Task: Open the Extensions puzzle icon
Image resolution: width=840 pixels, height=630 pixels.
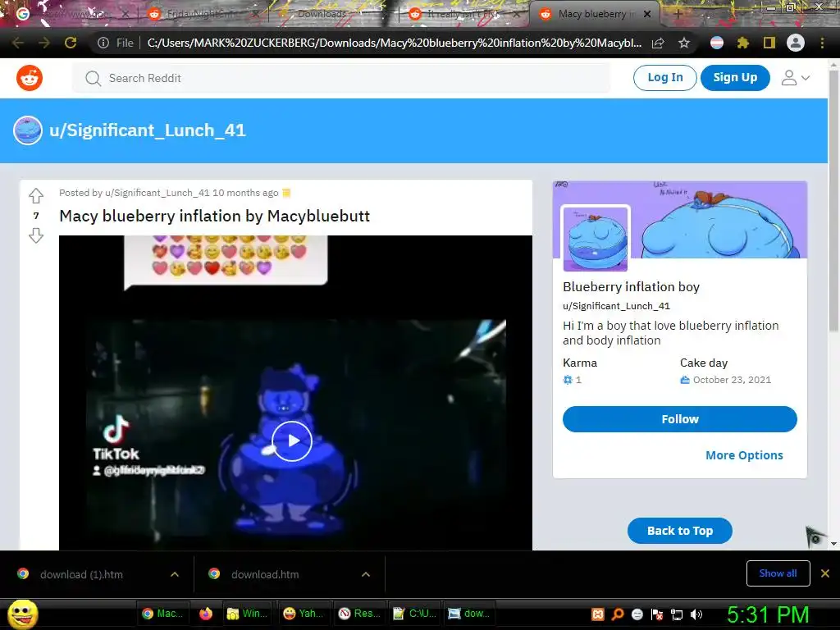Action: point(742,43)
